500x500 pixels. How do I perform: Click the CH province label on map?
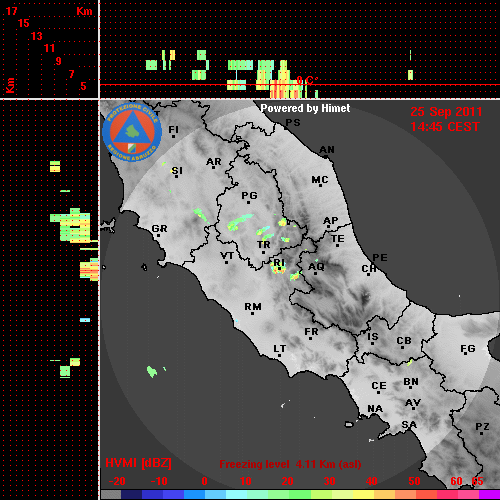point(369,268)
